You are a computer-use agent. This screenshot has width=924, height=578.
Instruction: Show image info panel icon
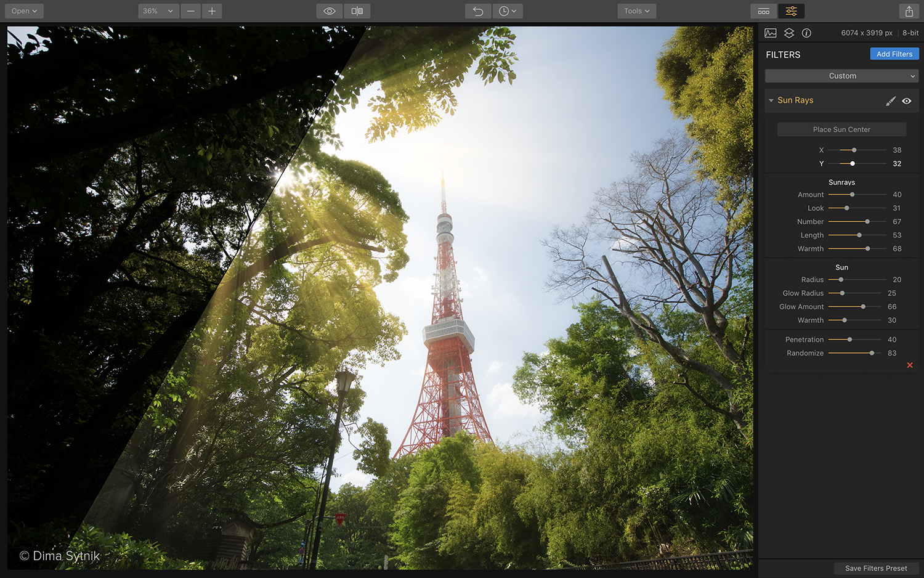coord(806,33)
